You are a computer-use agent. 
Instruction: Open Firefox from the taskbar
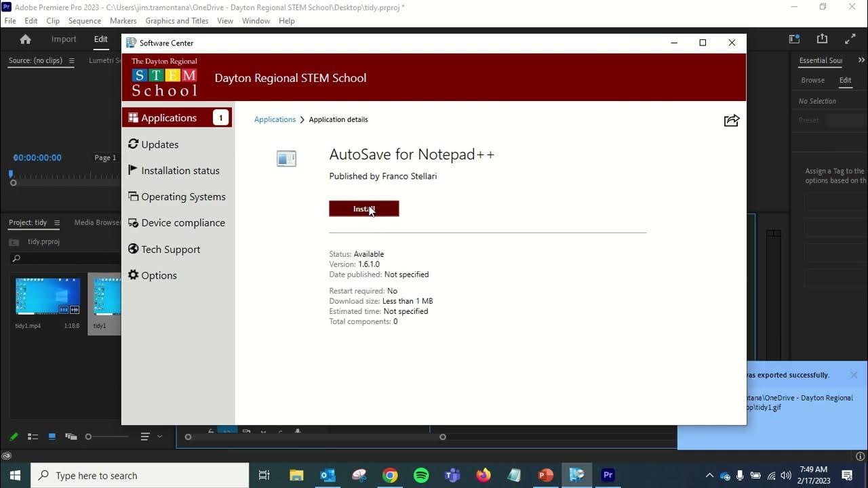coord(484,475)
